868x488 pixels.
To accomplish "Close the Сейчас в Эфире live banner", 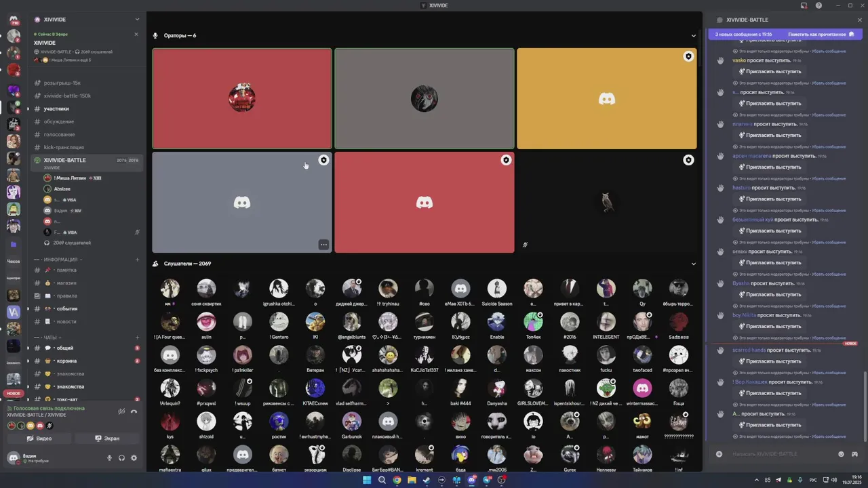I will coord(136,34).
